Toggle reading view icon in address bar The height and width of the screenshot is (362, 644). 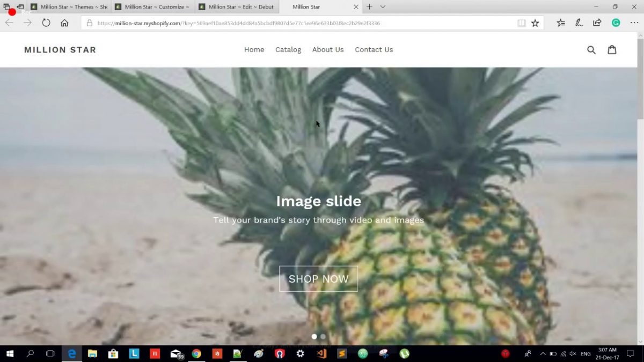pyautogui.click(x=521, y=23)
